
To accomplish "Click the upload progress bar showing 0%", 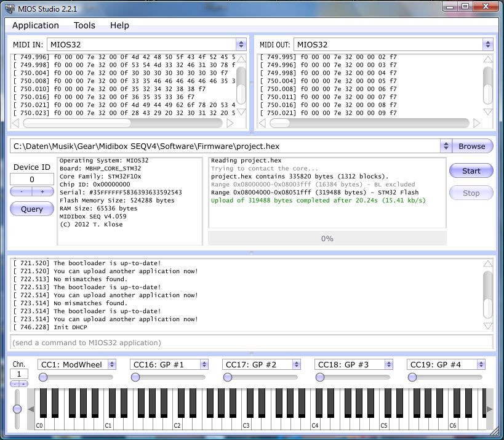I will 327,239.
